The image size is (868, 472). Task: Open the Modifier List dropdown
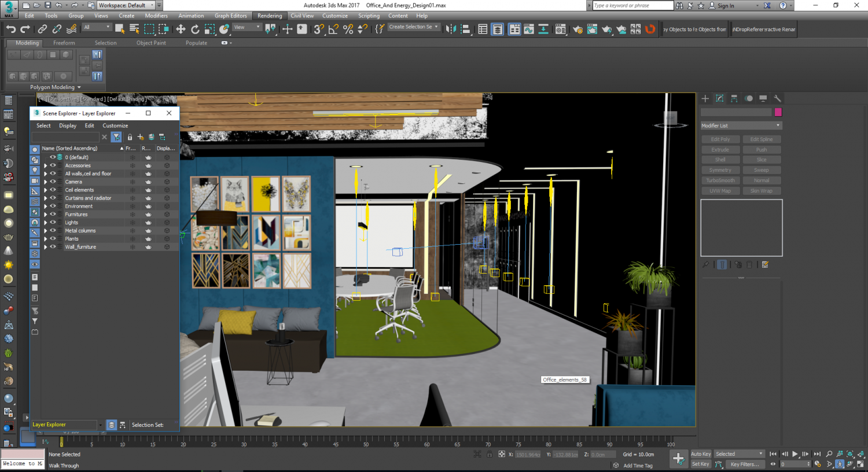tap(741, 125)
